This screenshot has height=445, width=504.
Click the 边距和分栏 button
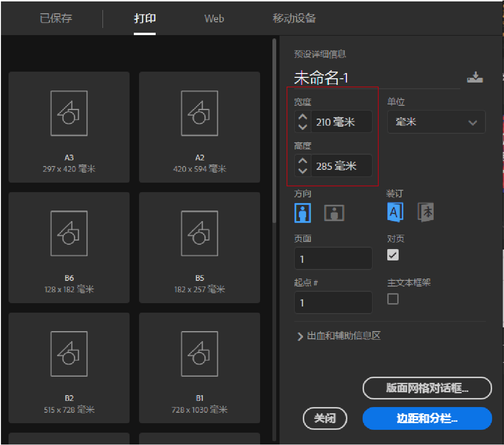(x=427, y=418)
